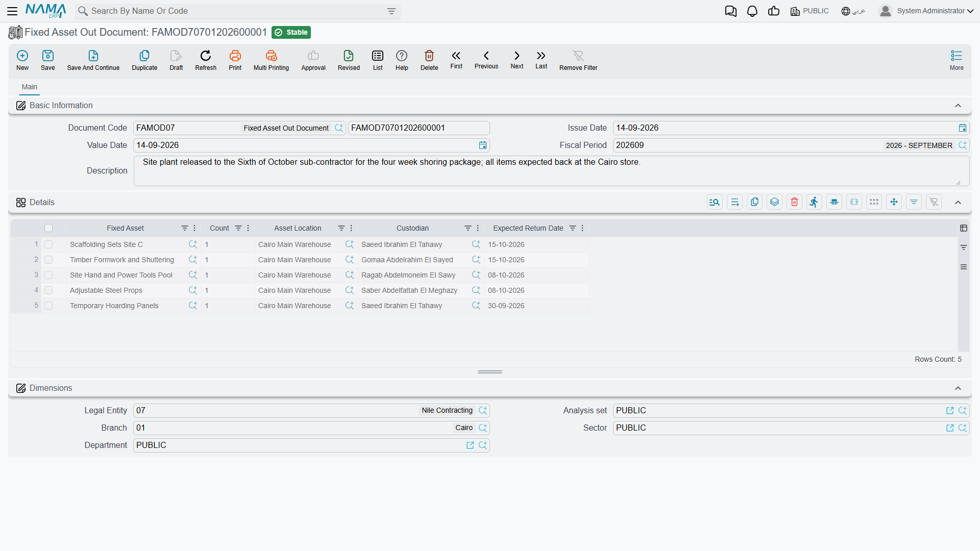This screenshot has height=551, width=980.
Task: Toggle the select-all rows checkbox
Action: [x=48, y=228]
